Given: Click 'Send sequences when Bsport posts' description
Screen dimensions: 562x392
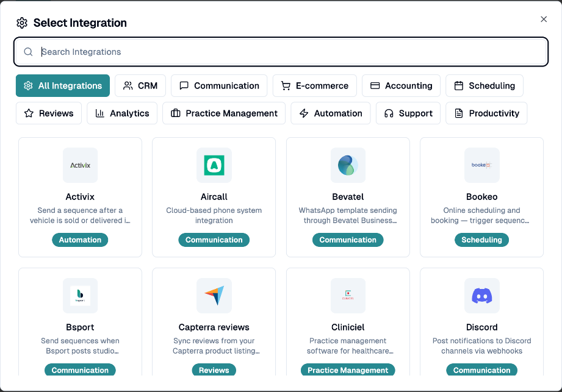Looking at the screenshot, I should (80, 346).
